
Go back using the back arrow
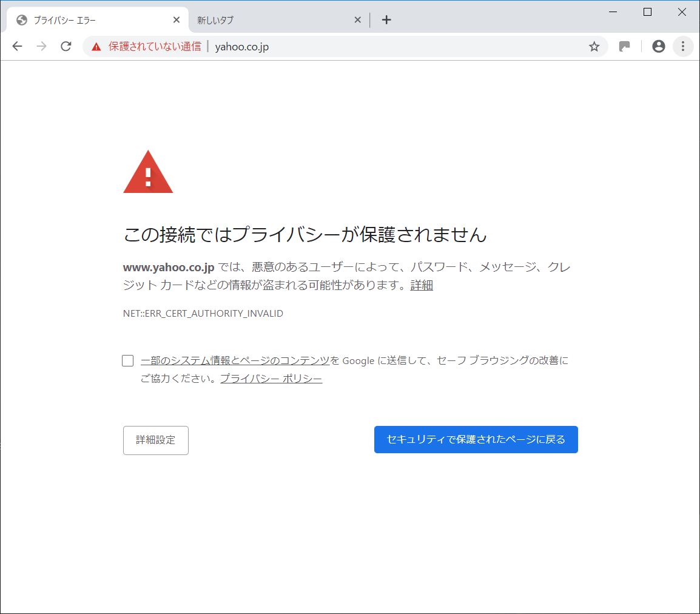click(x=18, y=47)
